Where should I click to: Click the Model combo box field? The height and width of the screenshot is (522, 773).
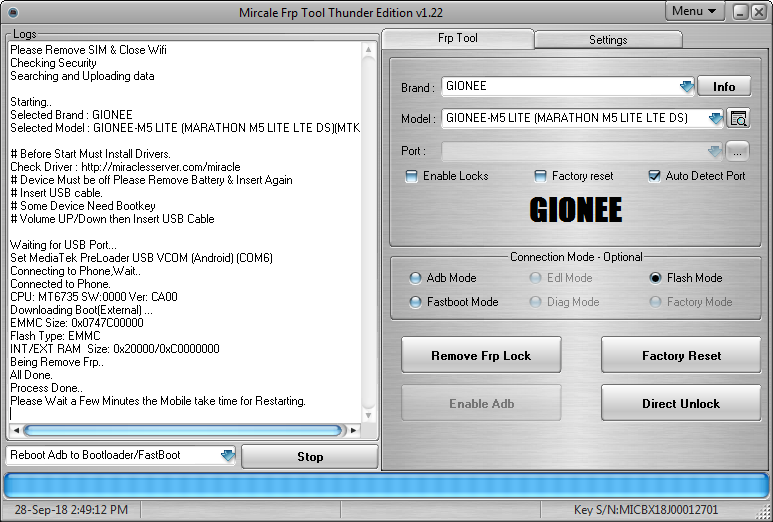[582, 118]
